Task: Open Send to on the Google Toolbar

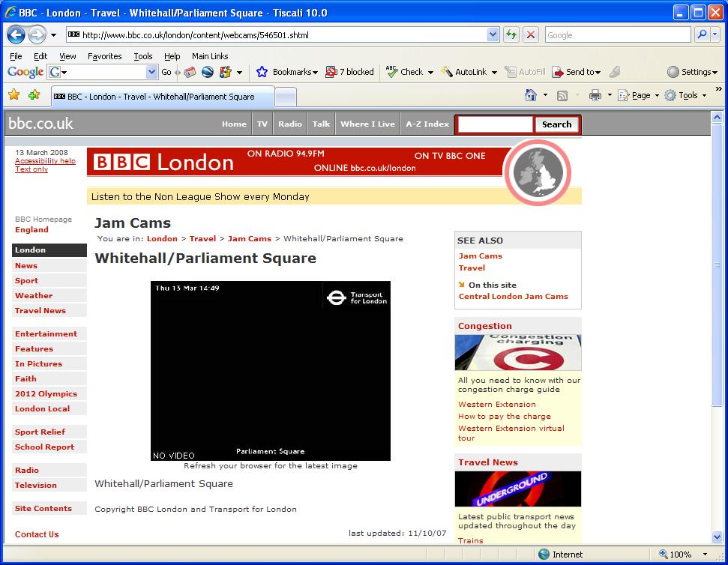Action: (x=577, y=72)
